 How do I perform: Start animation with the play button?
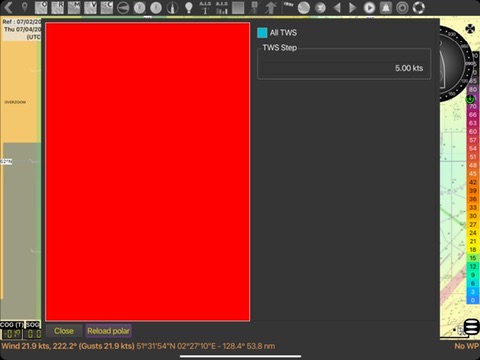[x=369, y=7]
